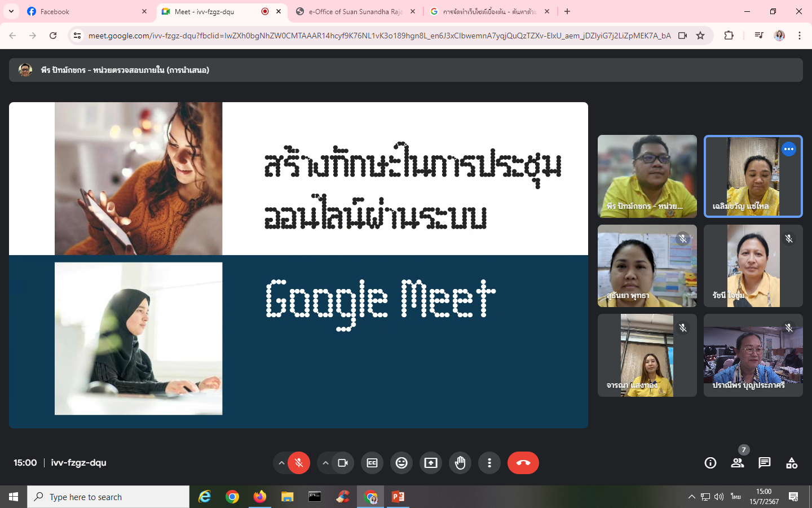Click the more options three-dots button

tap(489, 463)
